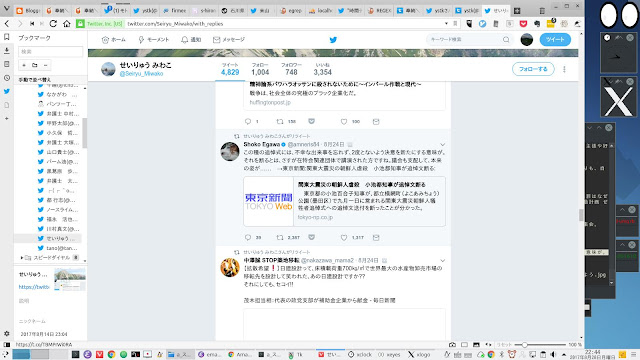Open the 東京新聞 TOKYO Web article card
640x360 pixels.
[x=344, y=202]
